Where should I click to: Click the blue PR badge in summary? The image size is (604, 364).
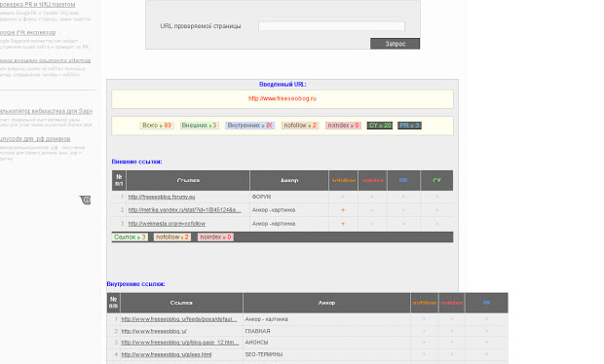[x=409, y=126]
